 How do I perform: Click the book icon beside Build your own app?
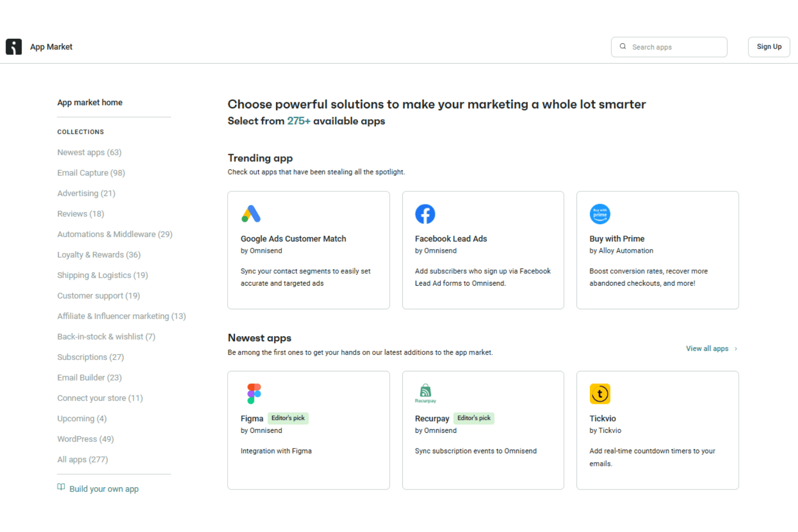coord(61,487)
